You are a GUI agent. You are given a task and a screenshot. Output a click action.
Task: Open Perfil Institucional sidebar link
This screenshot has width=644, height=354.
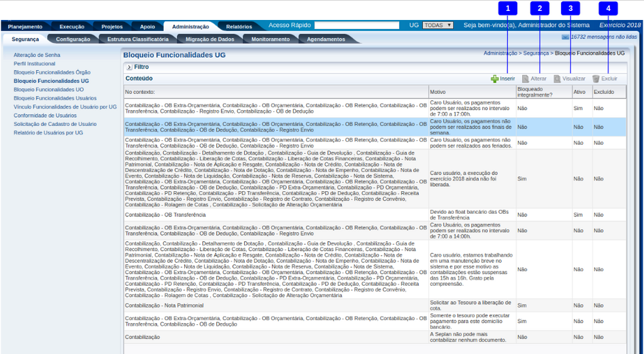point(34,64)
